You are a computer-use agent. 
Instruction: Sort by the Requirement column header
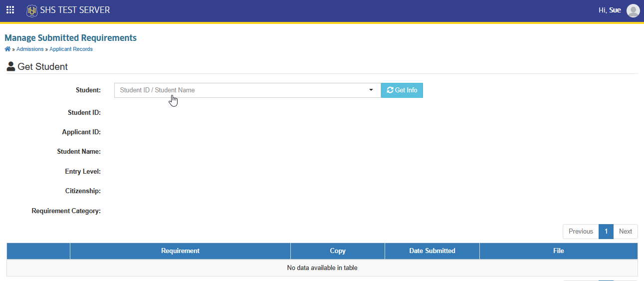click(x=180, y=251)
